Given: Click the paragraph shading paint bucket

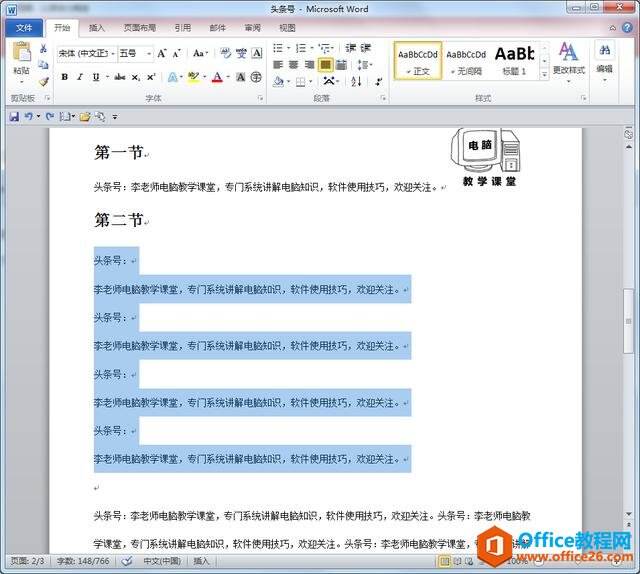Looking at the screenshot, I should pos(278,82).
